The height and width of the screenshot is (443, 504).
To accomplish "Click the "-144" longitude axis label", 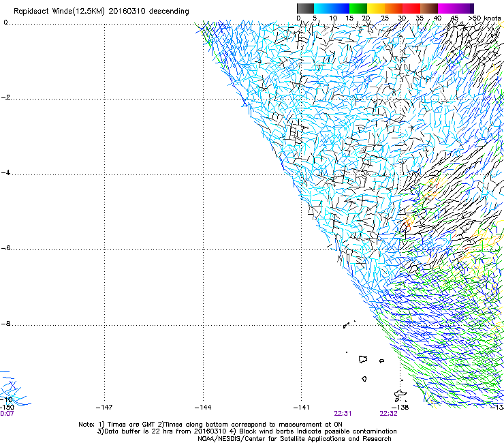I will tap(203, 408).
